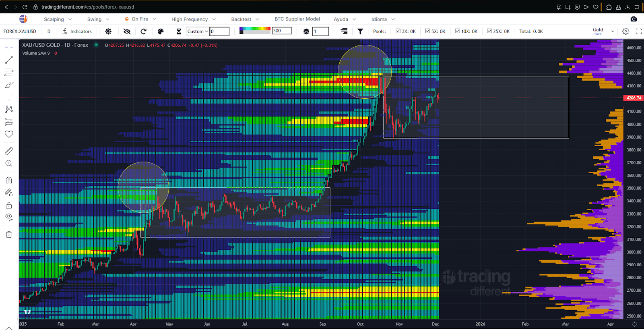Click the intensity field showing 300
This screenshot has height=330, width=644.
pos(282,31)
